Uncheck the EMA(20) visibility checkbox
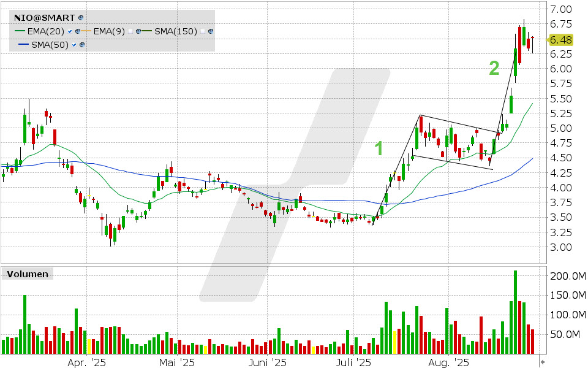Viewport: 588px width, 368px height. tap(70, 31)
